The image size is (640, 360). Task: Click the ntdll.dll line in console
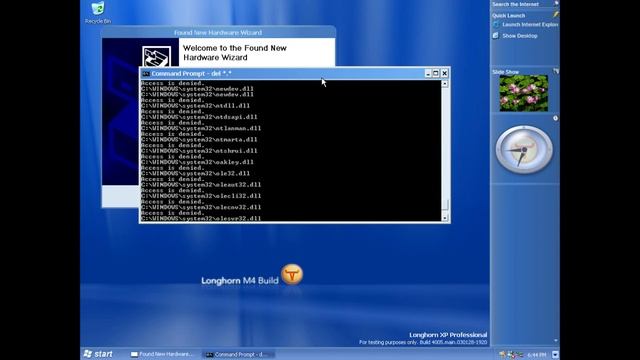(x=196, y=105)
